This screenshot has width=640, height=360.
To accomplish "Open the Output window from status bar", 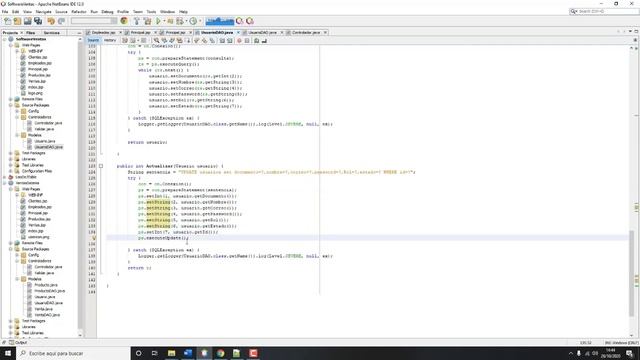I will 18,342.
